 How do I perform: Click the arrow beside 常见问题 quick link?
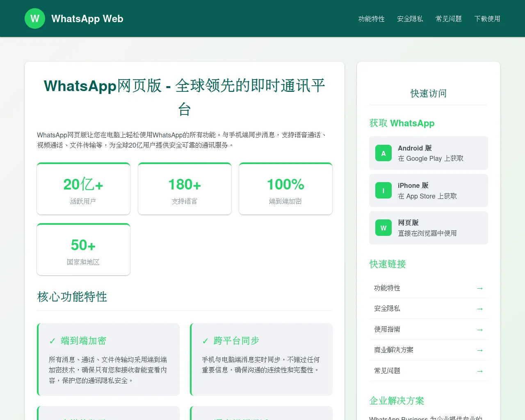click(479, 371)
